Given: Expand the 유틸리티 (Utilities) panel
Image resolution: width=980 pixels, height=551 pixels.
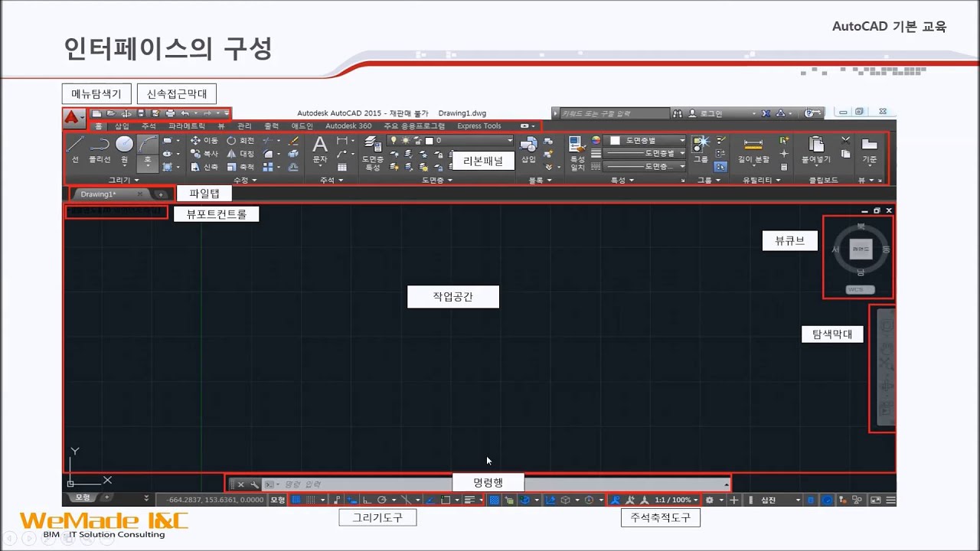Looking at the screenshot, I should click(x=761, y=181).
